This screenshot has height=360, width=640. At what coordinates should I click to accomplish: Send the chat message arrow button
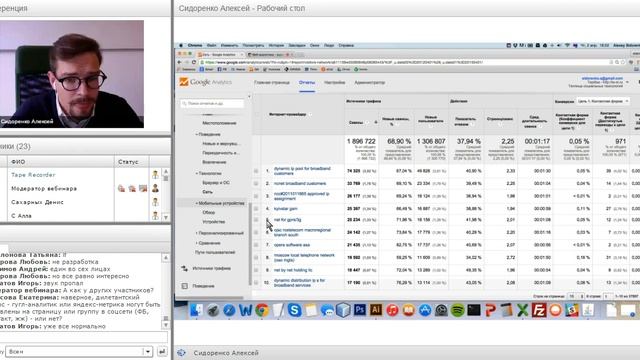[x=162, y=351]
